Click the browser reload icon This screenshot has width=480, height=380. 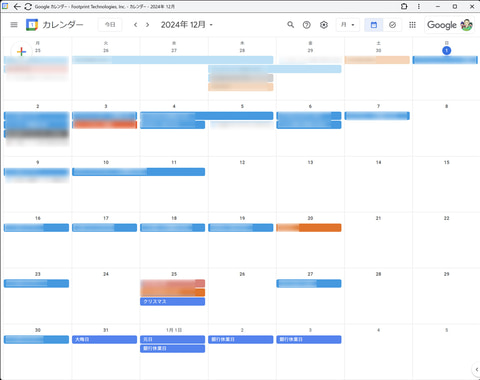28,6
